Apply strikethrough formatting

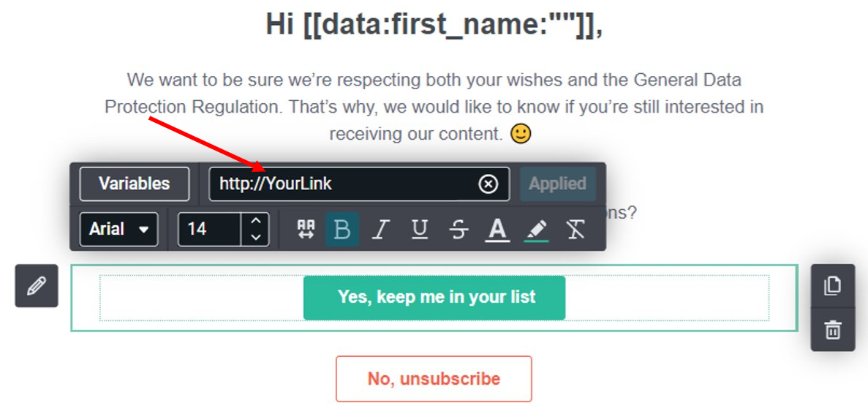click(459, 229)
